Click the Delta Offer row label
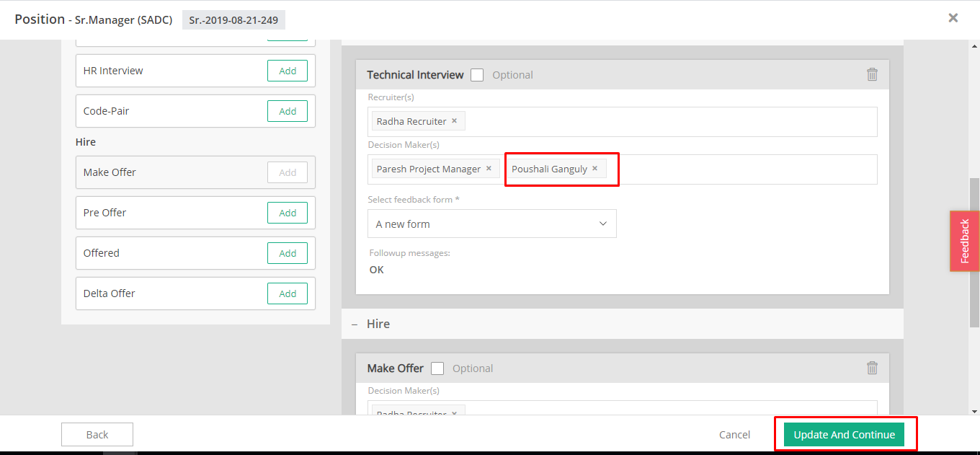 (x=109, y=293)
